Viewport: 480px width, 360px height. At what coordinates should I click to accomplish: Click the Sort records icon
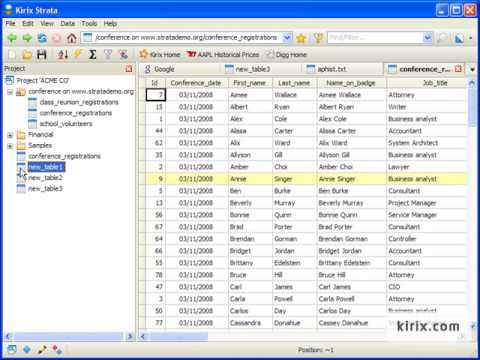coord(62,54)
